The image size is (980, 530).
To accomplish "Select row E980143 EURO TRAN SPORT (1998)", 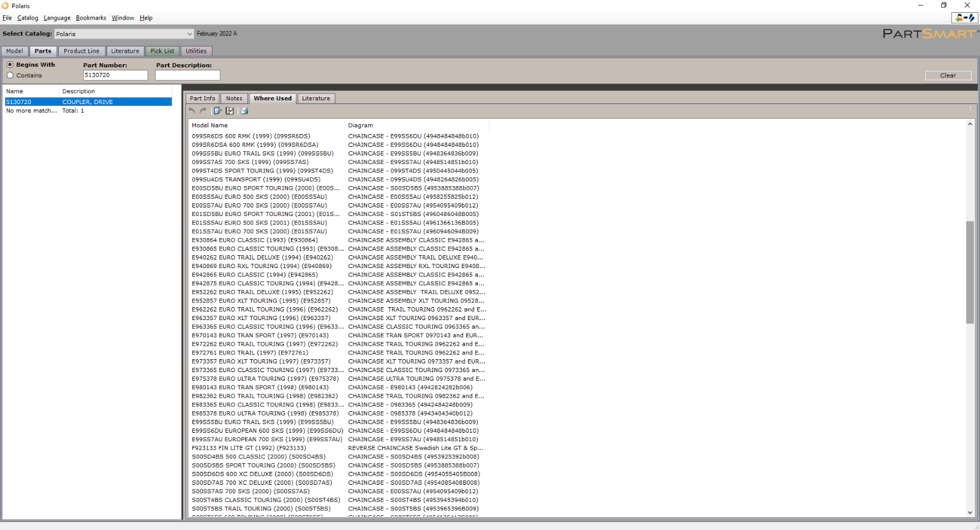I will (260, 387).
